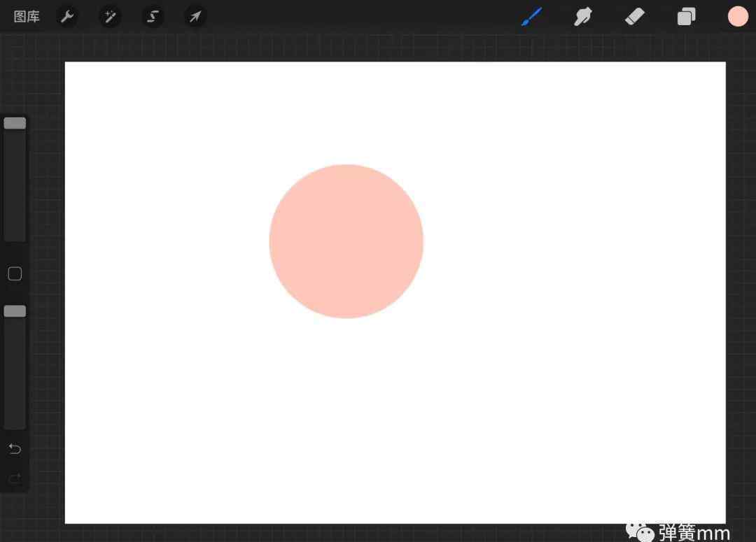Open the Actions wrench menu
Image resolution: width=756 pixels, height=542 pixels.
pyautogui.click(x=67, y=17)
